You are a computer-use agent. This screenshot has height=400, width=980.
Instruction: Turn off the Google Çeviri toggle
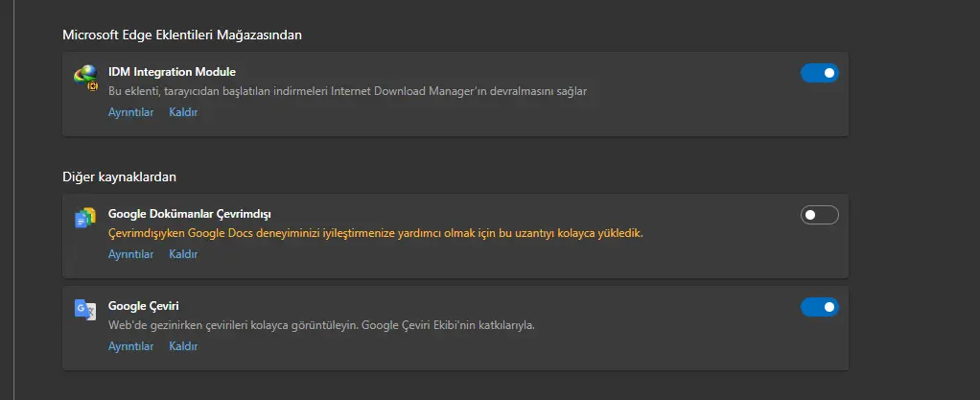pyautogui.click(x=819, y=307)
